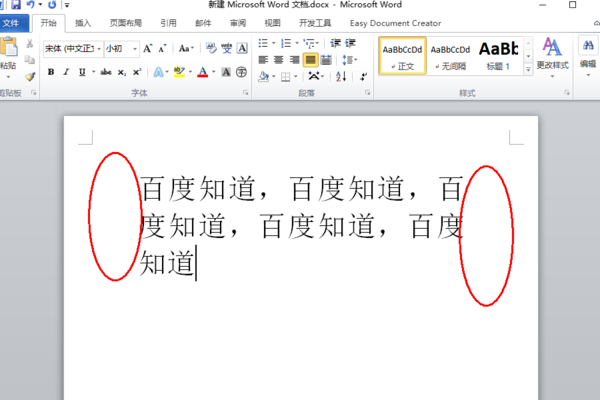Switch to the 插入 Insert tab
Image resolution: width=600 pixels, height=400 pixels.
coord(83,23)
